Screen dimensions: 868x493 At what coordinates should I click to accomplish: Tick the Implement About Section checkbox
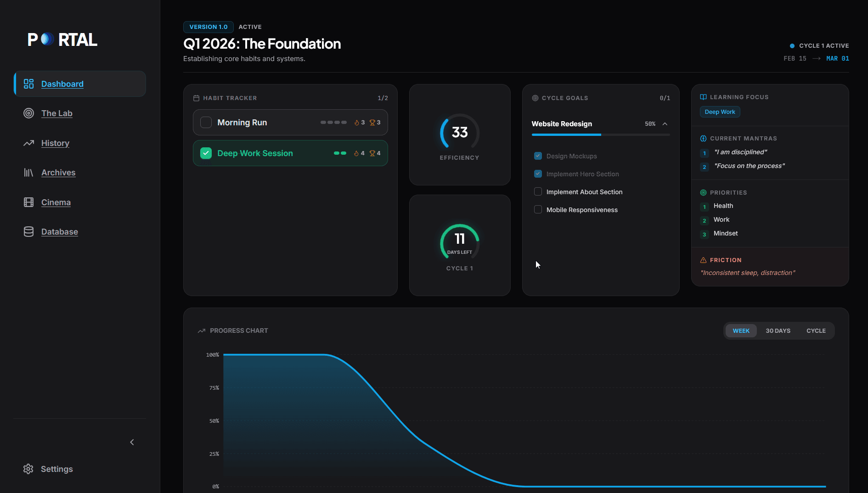538,192
